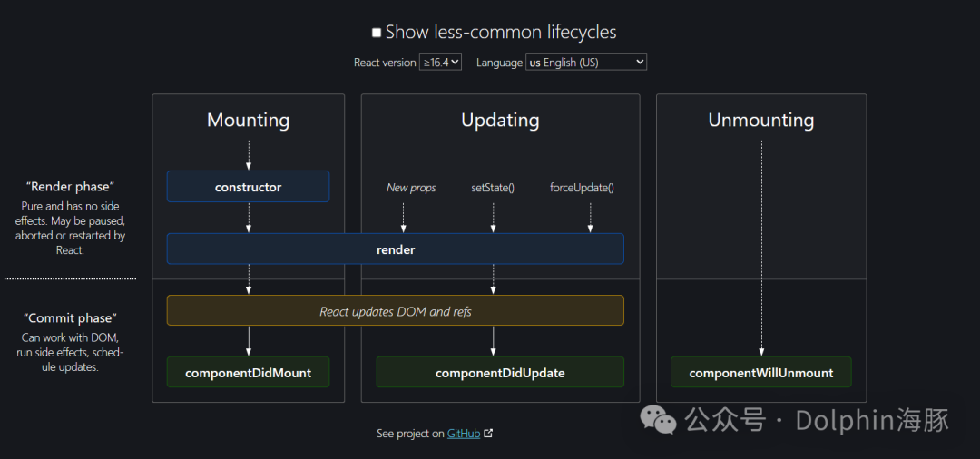This screenshot has height=459, width=980.
Task: Select the componentDidMount box
Action: pyautogui.click(x=248, y=372)
